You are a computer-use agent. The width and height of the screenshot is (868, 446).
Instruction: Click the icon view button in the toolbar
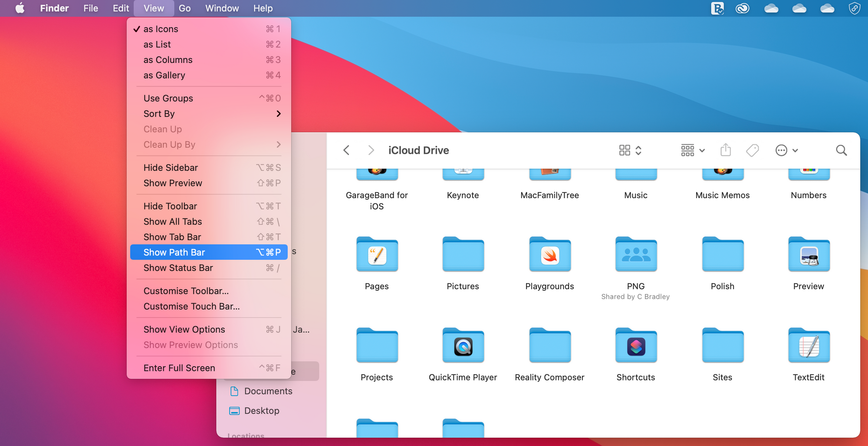(x=625, y=150)
